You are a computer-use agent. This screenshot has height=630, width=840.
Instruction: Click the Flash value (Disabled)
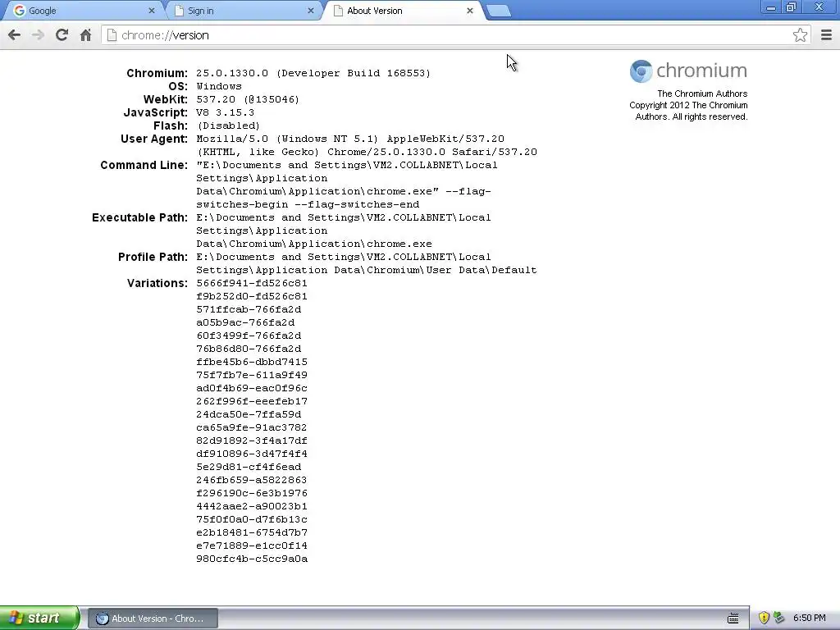(228, 126)
